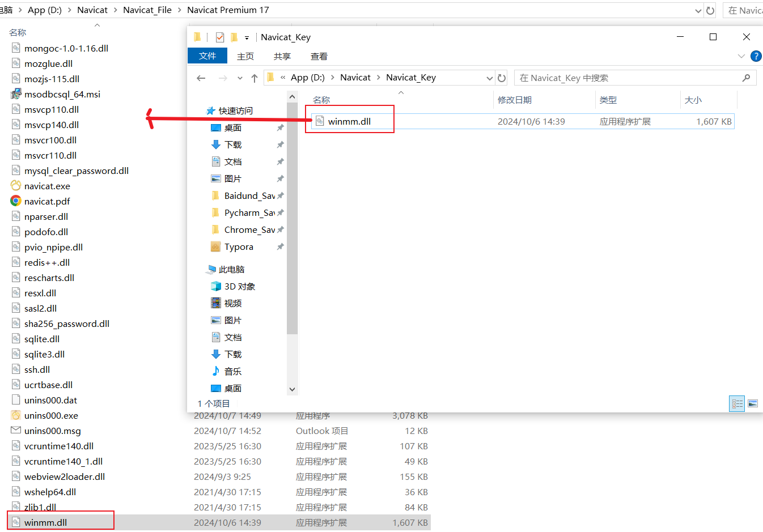Select navicat.exe in the background window
The image size is (763, 532).
pos(47,186)
